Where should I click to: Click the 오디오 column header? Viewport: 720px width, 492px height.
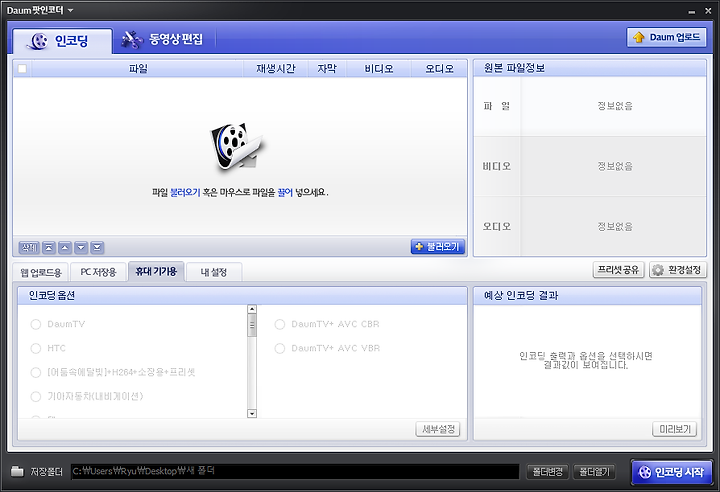pyautogui.click(x=439, y=69)
